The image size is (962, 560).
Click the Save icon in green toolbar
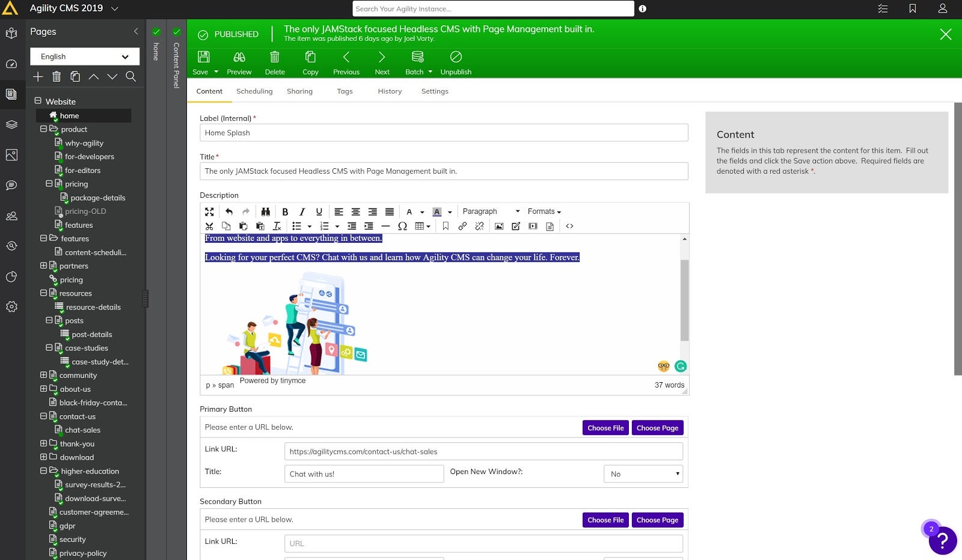[203, 57]
